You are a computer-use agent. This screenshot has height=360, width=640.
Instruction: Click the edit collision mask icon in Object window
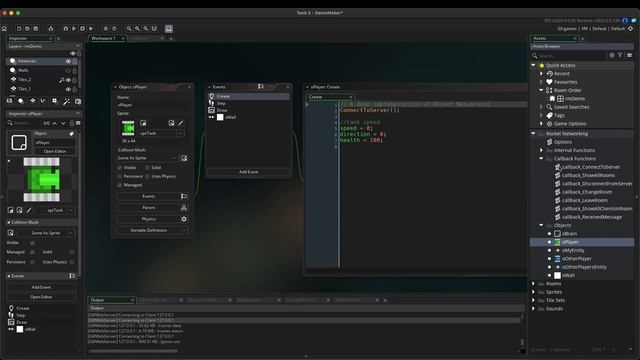click(x=184, y=158)
